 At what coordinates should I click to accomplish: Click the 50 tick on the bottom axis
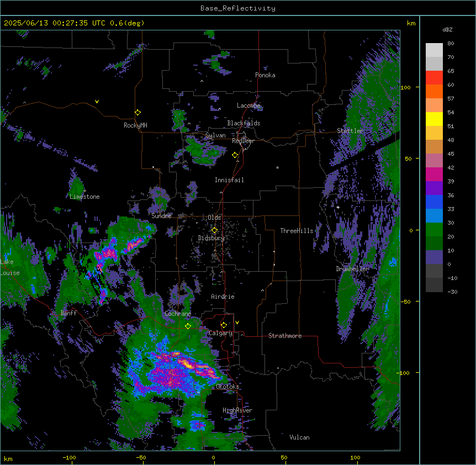284,457
